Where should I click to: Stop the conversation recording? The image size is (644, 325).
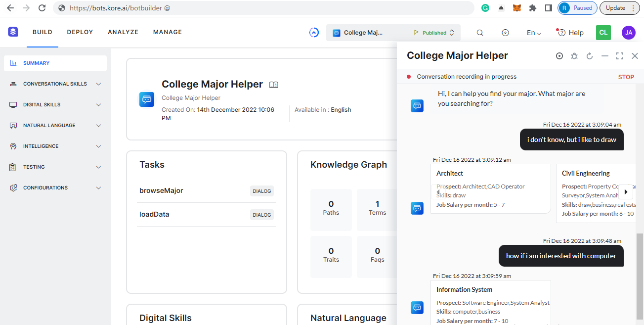(626, 77)
